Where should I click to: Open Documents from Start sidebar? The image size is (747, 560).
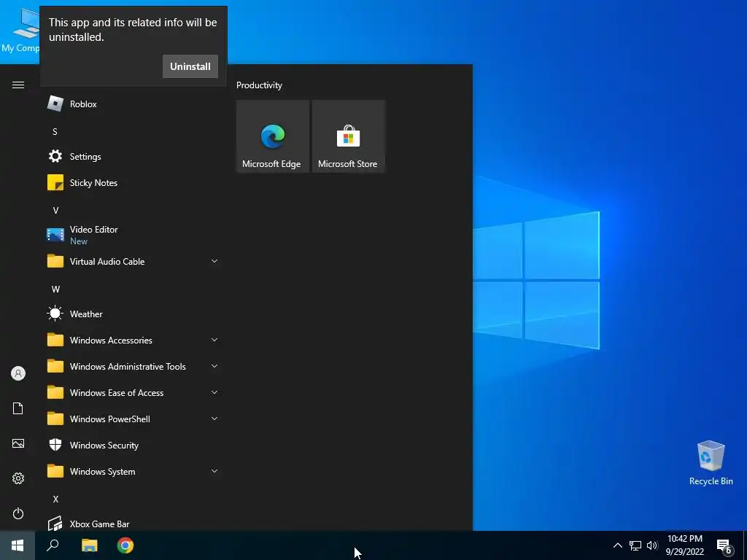tap(18, 408)
